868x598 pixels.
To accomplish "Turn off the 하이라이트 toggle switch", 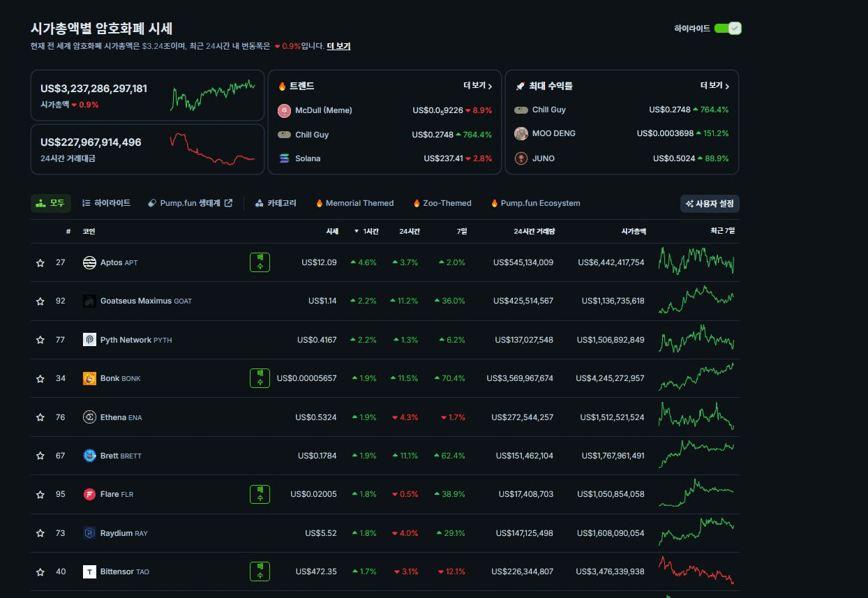I will 727,29.
